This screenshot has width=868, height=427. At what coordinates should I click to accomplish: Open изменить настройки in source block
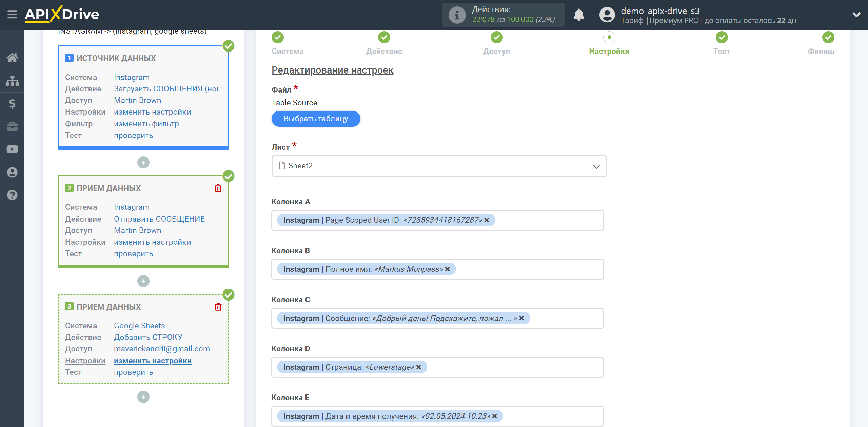(152, 112)
